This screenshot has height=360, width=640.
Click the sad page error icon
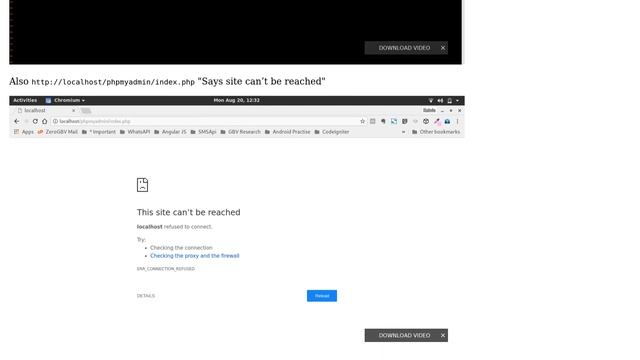click(x=142, y=185)
